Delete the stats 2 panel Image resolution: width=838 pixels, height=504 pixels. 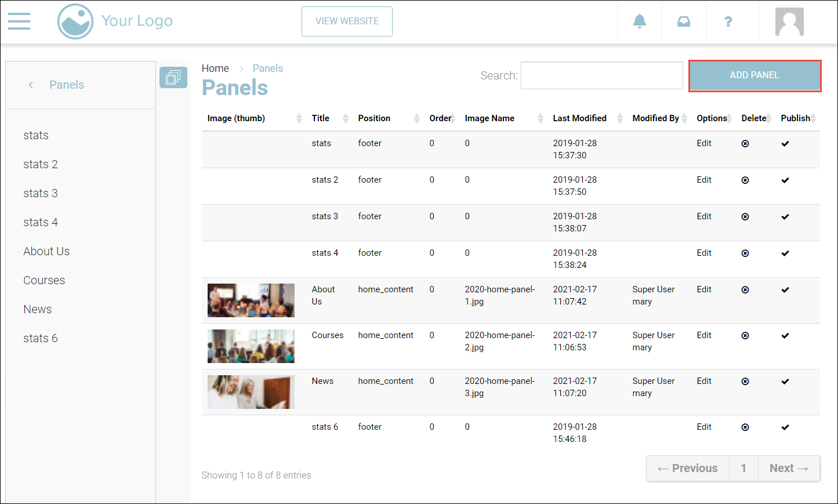745,180
